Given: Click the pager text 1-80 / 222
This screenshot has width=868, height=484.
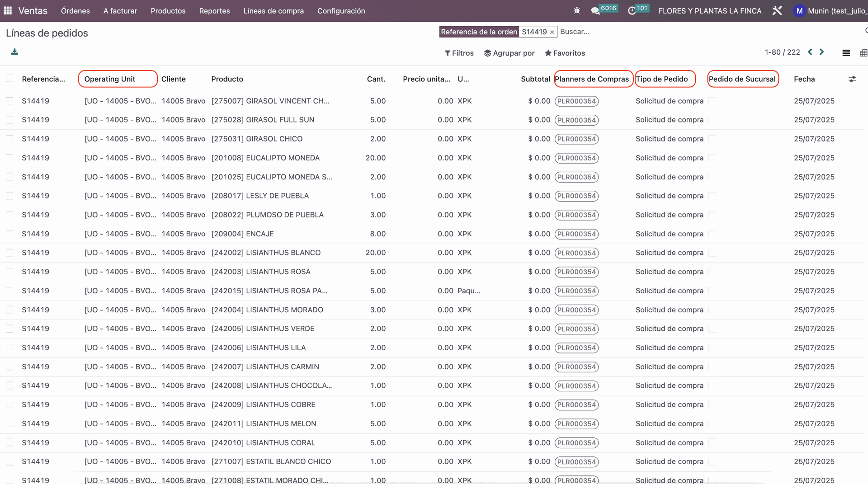Looking at the screenshot, I should coord(782,52).
